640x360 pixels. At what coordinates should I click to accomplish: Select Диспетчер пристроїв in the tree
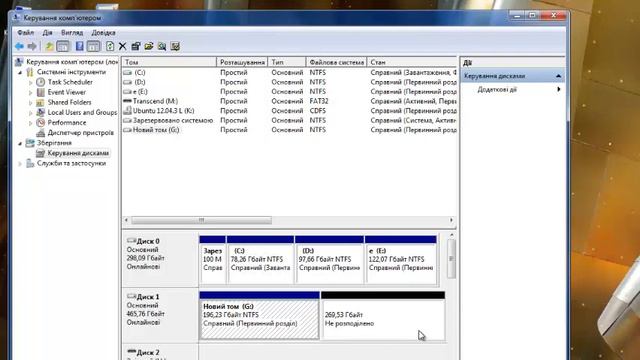[80, 133]
